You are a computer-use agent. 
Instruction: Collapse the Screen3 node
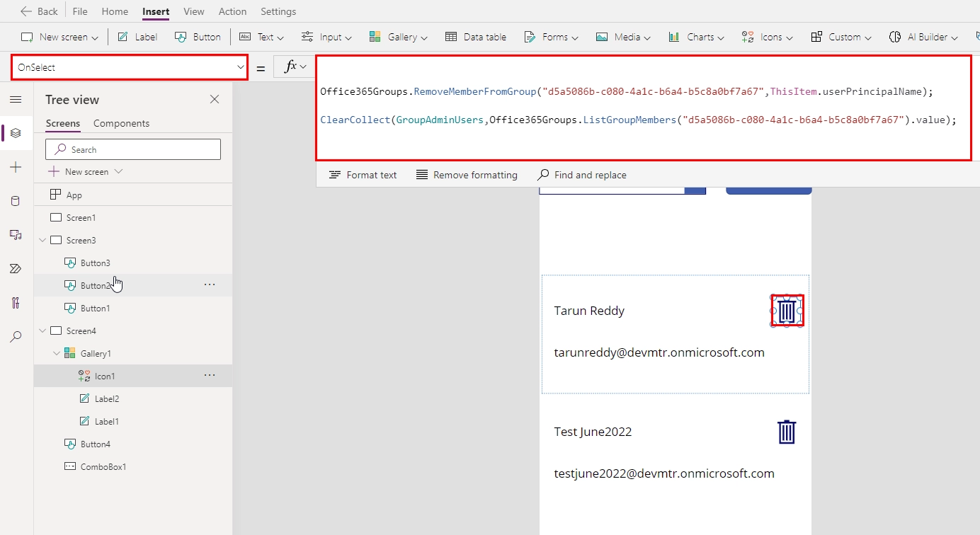pyautogui.click(x=42, y=241)
